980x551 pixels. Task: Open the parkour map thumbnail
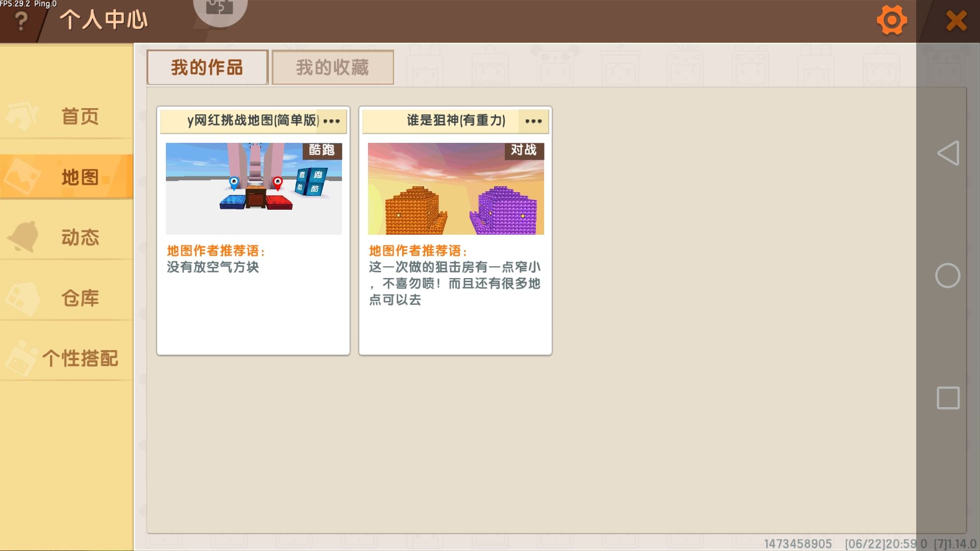coord(254,189)
